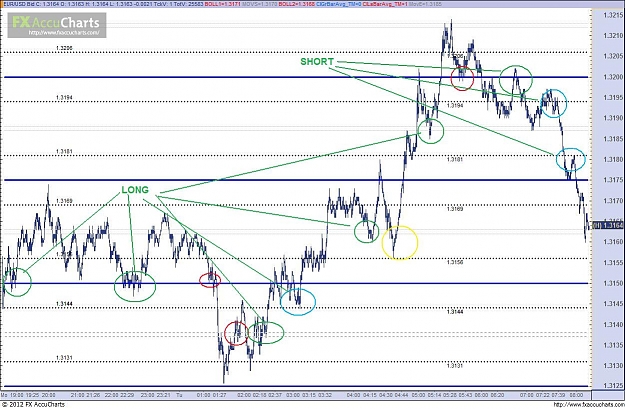Click the 19:25 time axis label

(32, 395)
